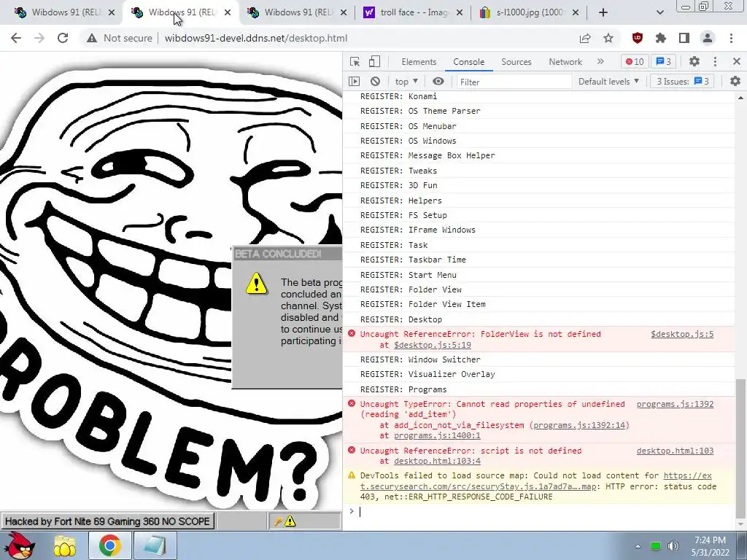747x560 pixels.
Task: Open the top context dropdown
Action: (406, 82)
